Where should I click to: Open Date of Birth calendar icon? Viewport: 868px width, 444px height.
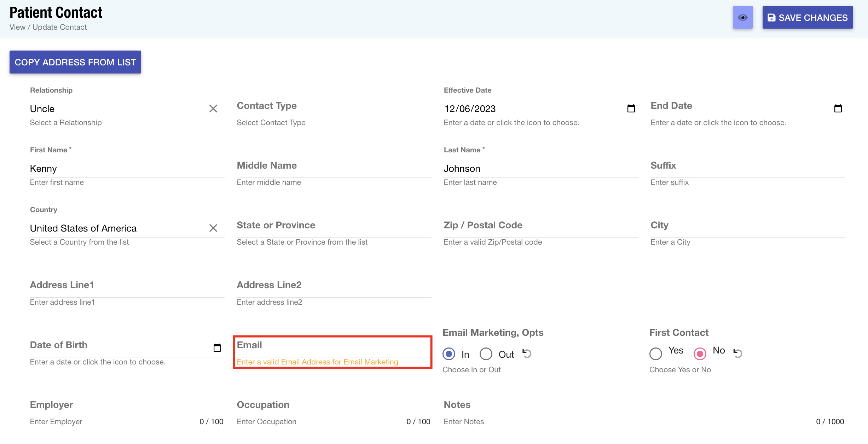(217, 347)
